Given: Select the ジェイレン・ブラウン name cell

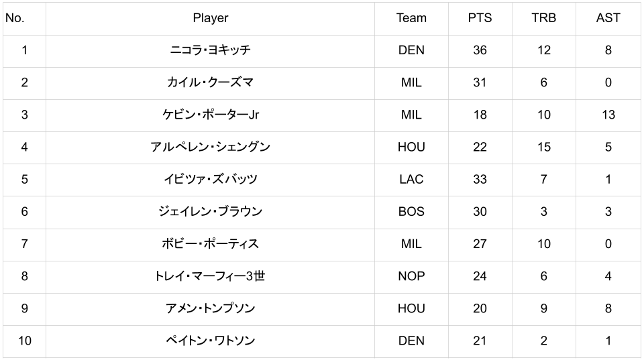Looking at the screenshot, I should (x=210, y=211).
